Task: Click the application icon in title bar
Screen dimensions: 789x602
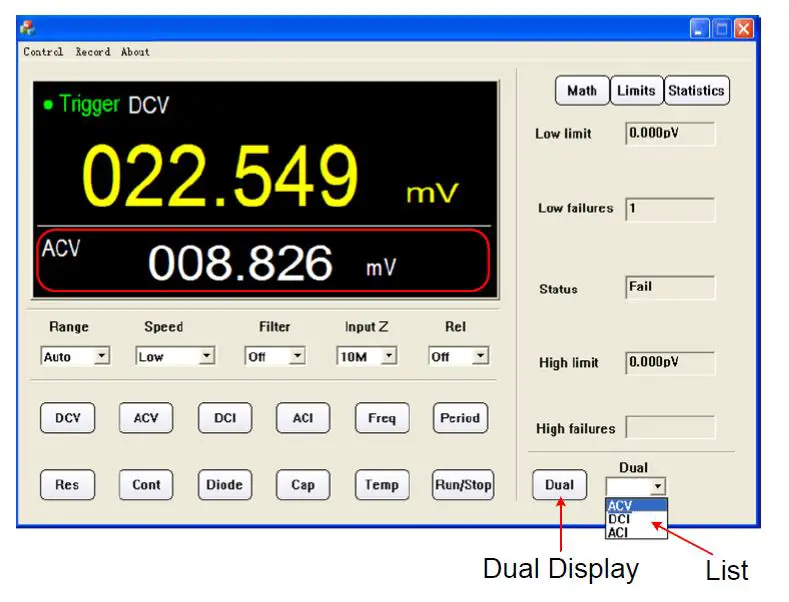Action: coord(28,28)
